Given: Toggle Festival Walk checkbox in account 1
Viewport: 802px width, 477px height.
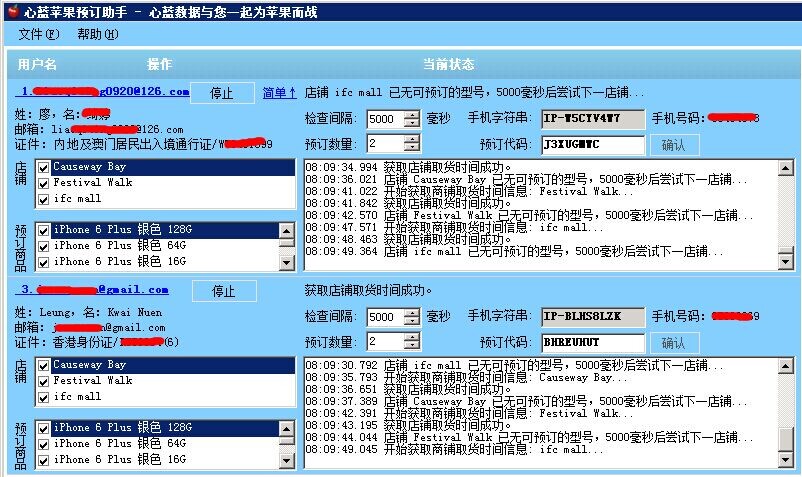Looking at the screenshot, I should 43,183.
